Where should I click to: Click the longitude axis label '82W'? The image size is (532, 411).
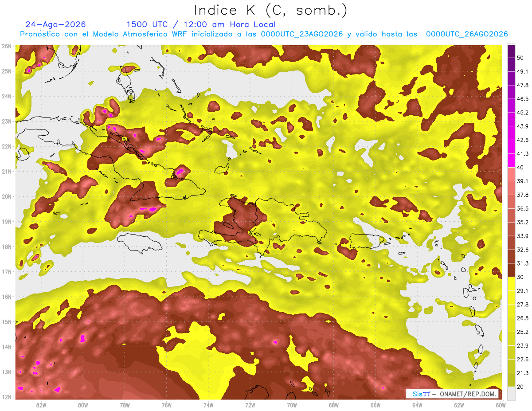(41, 405)
